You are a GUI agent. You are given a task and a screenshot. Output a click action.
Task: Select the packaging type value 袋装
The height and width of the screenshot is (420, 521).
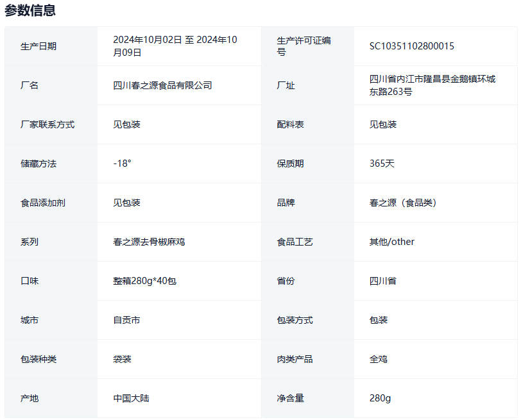coord(122,359)
